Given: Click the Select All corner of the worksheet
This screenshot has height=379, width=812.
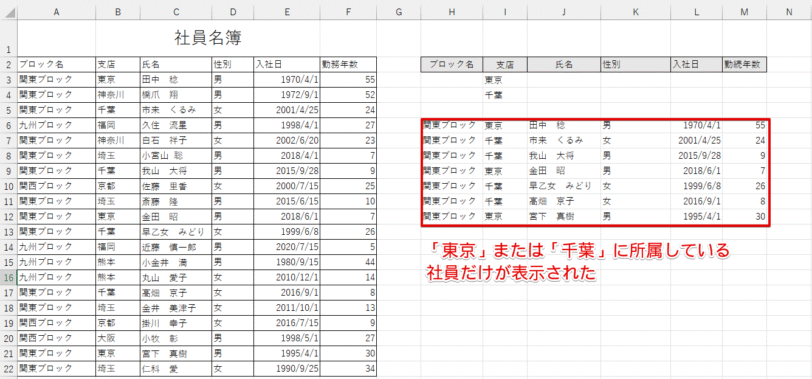Looking at the screenshot, I should click(8, 12).
